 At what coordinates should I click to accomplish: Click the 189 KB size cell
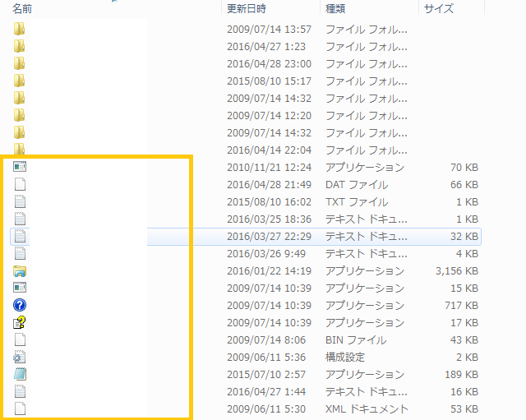[462, 375]
